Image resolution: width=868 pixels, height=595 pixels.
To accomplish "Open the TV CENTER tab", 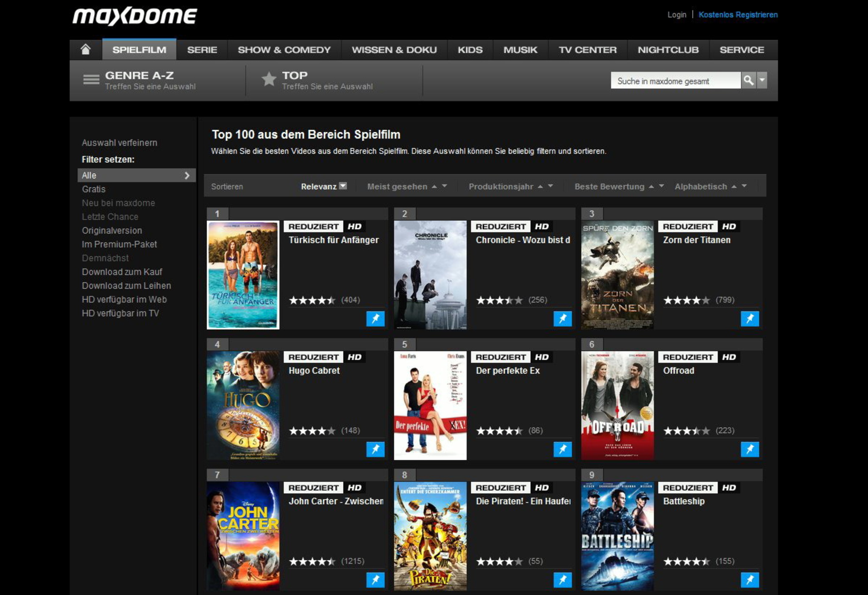I will (x=587, y=50).
